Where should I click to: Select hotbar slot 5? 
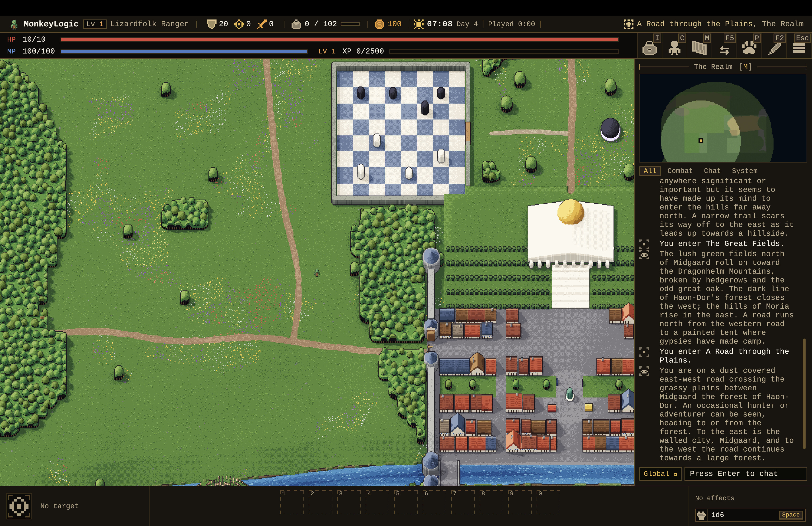406,502
